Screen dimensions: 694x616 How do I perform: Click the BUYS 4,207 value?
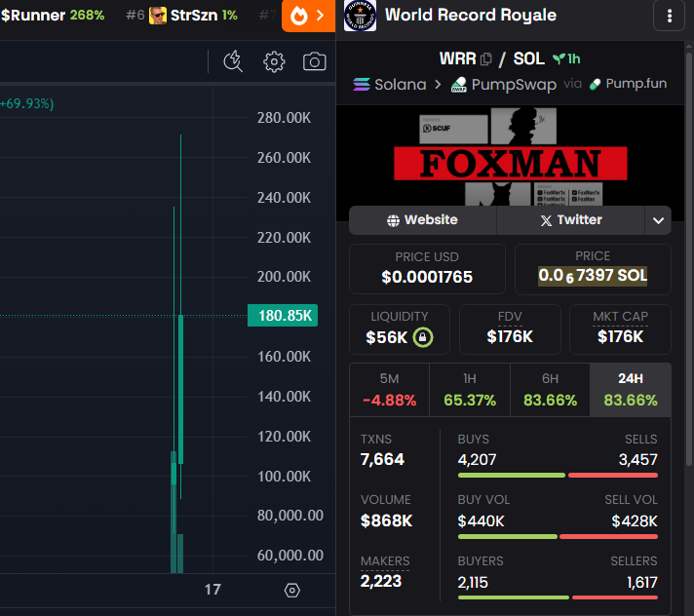478,460
